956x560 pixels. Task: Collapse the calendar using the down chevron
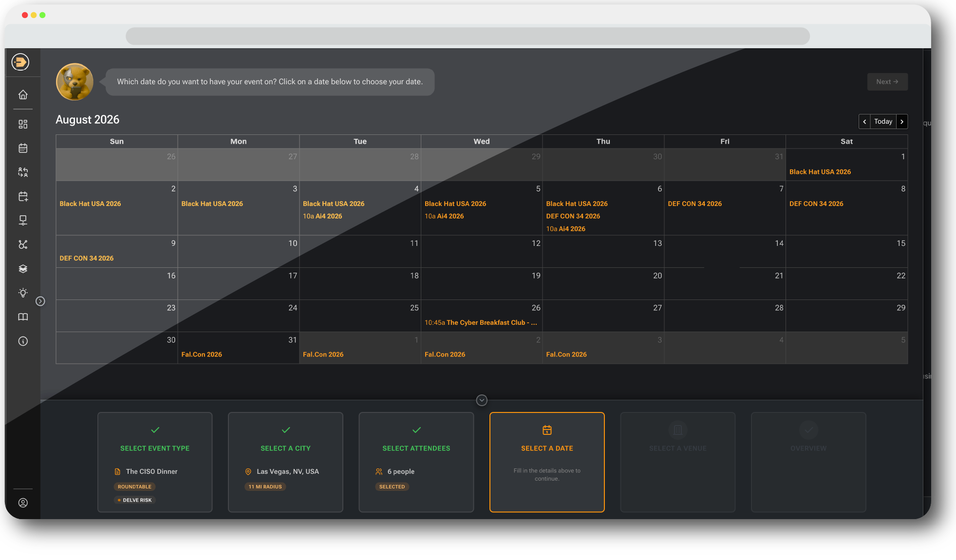481,400
